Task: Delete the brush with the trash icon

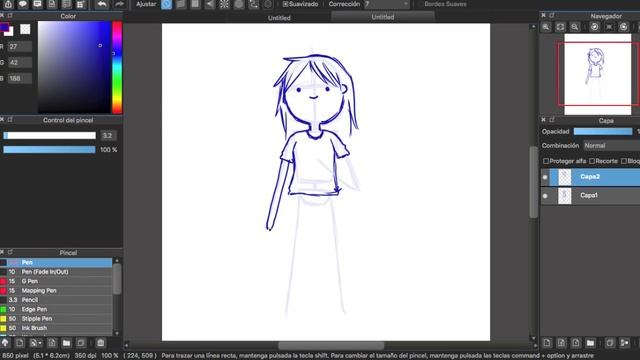Action: click(x=100, y=343)
